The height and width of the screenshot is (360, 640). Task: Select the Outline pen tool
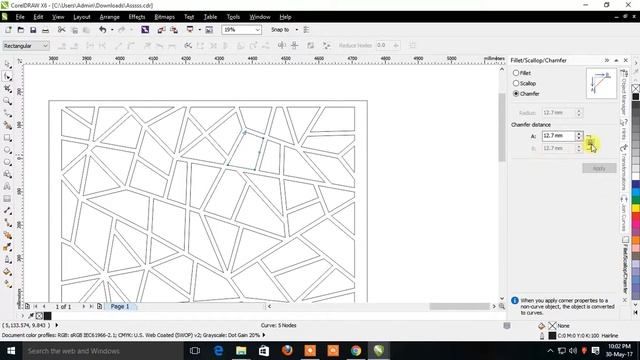coord(7,260)
